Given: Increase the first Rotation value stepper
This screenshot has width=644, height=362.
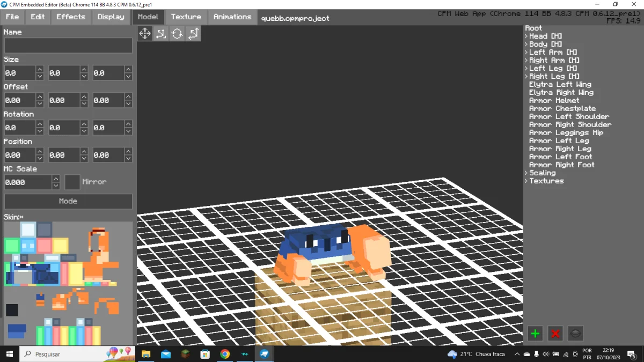Looking at the screenshot, I should [x=40, y=124].
